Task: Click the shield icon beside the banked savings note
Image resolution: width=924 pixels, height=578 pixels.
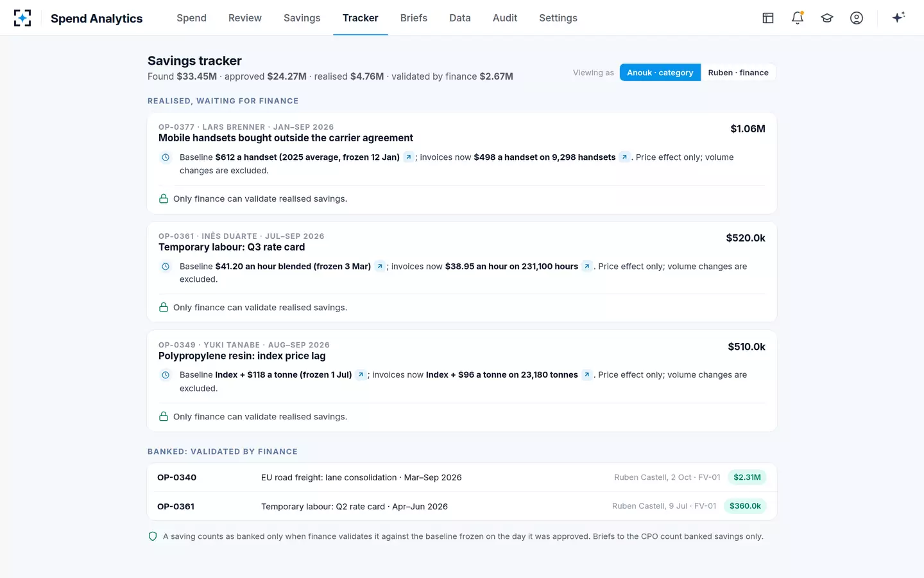Action: pyautogui.click(x=153, y=536)
